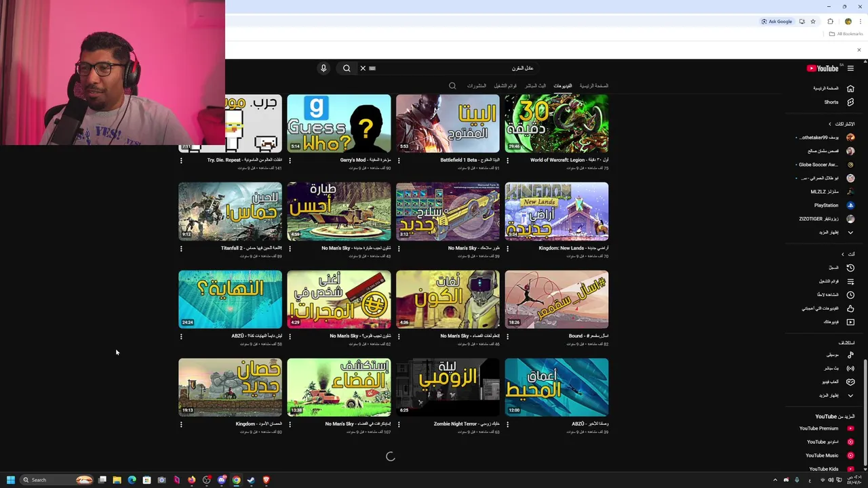This screenshot has width=868, height=488.
Task: Open YouTube Premium link
Action: [827, 428]
